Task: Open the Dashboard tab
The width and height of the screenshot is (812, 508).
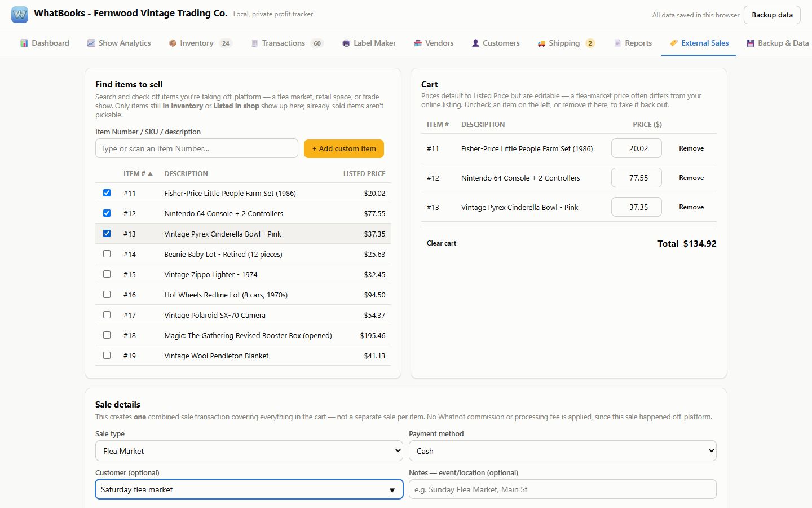Action: pyautogui.click(x=45, y=43)
